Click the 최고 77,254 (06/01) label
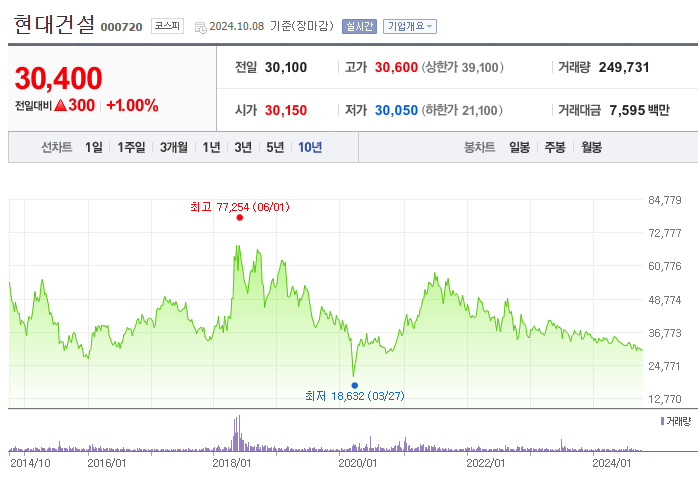The width and height of the screenshot is (698, 483). click(240, 207)
